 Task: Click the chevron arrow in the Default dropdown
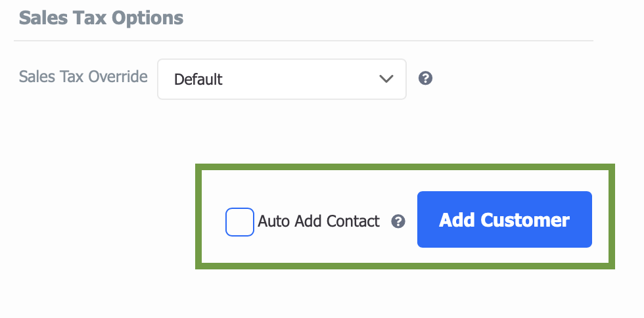[386, 78]
